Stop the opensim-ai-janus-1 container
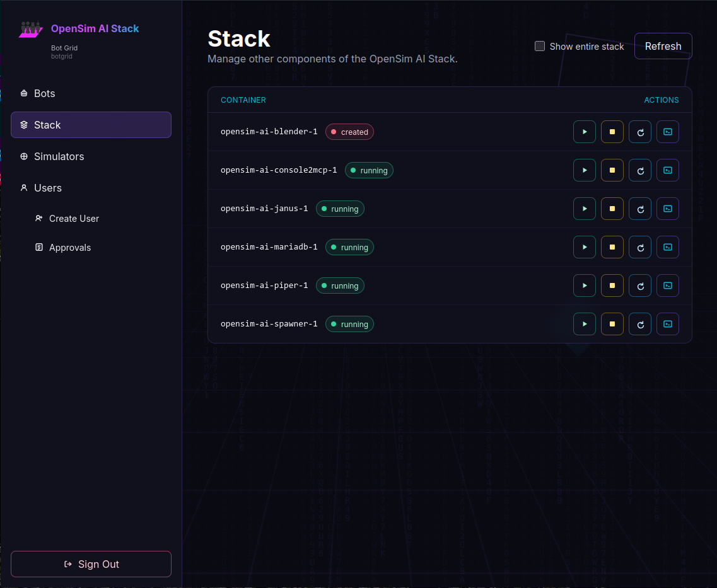 [612, 209]
